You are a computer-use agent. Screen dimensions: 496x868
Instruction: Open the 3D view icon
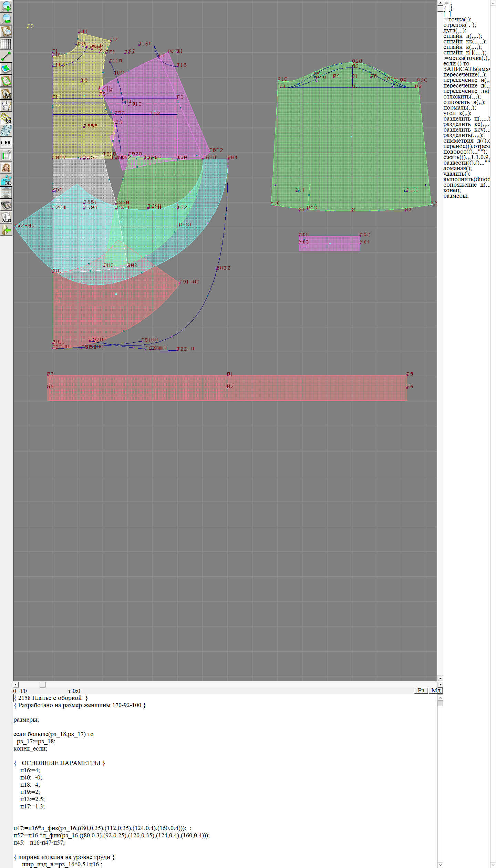pyautogui.click(x=6, y=180)
